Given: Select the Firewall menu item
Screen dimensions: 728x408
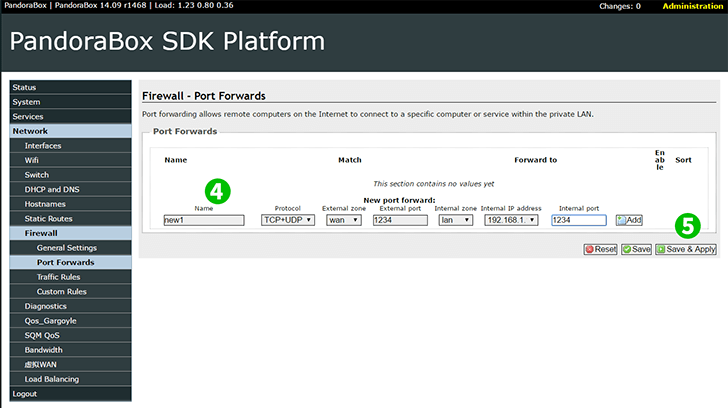Looking at the screenshot, I should tap(71, 233).
